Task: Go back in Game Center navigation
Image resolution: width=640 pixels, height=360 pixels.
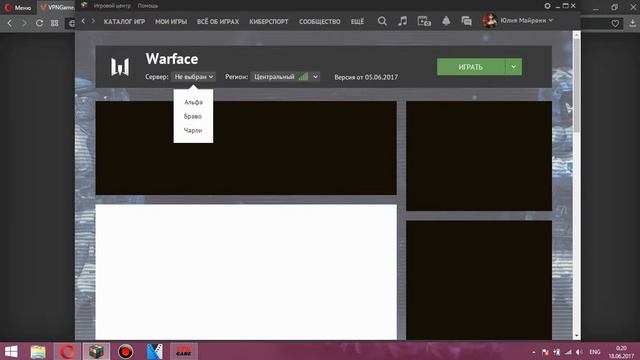Action: click(83, 21)
